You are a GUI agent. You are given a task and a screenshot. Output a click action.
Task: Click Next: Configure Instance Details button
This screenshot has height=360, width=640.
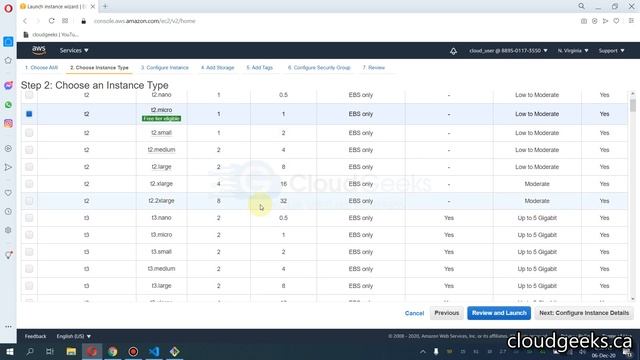point(584,313)
